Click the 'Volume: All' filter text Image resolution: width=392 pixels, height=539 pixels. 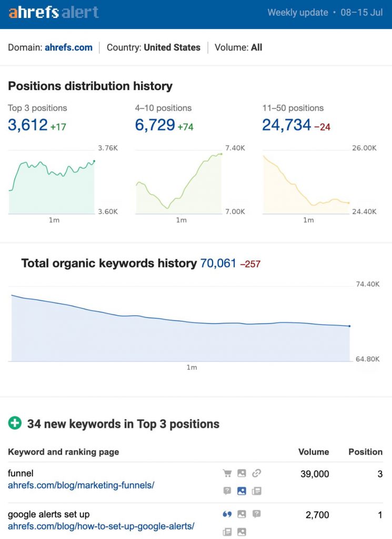[238, 47]
